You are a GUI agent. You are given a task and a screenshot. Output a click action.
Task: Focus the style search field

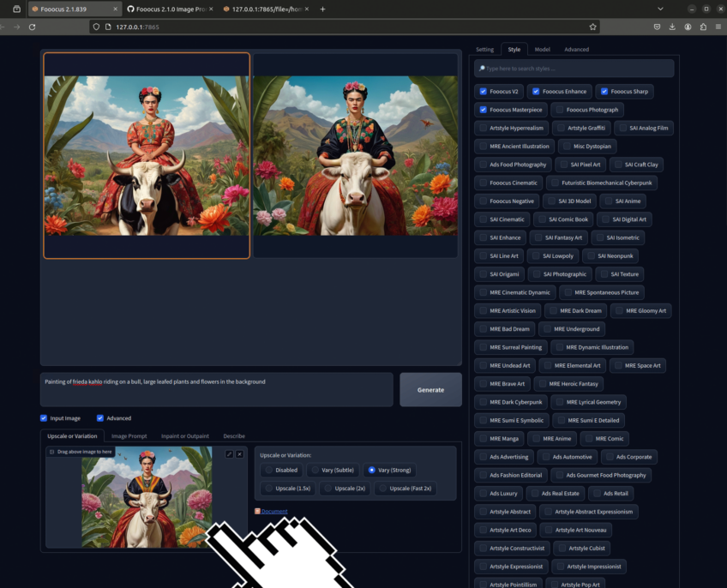[574, 69]
